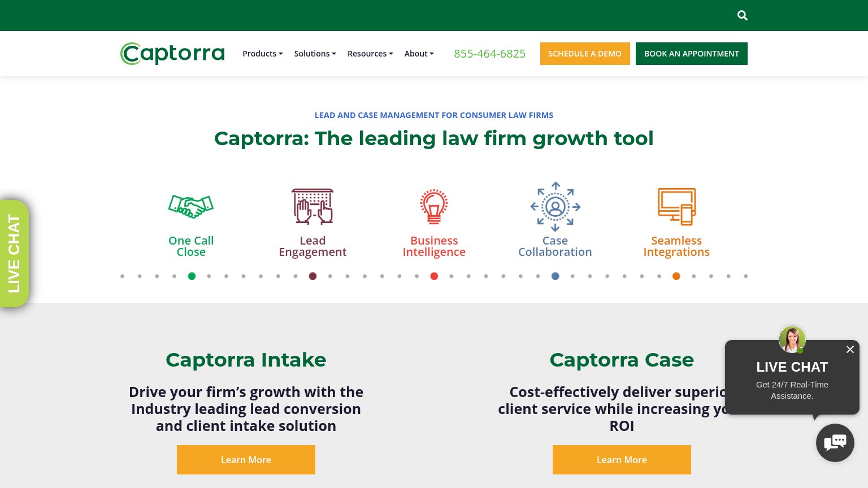Viewport: 868px width, 488px height.
Task: Select the Lead Engagement keyboard icon
Action: coord(313,207)
